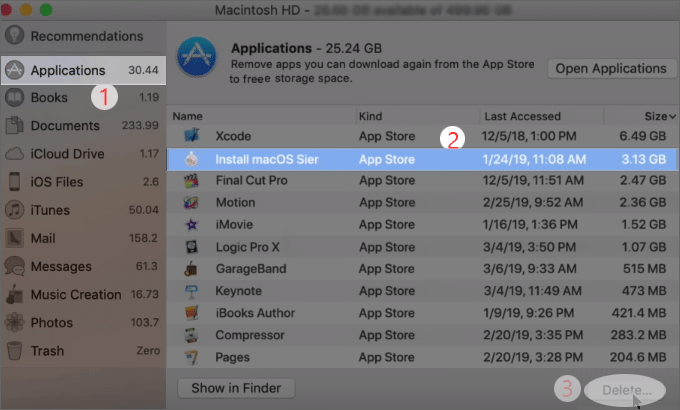The height and width of the screenshot is (410, 680).
Task: Select the Keynote application row
Action: pyautogui.click(x=422, y=291)
